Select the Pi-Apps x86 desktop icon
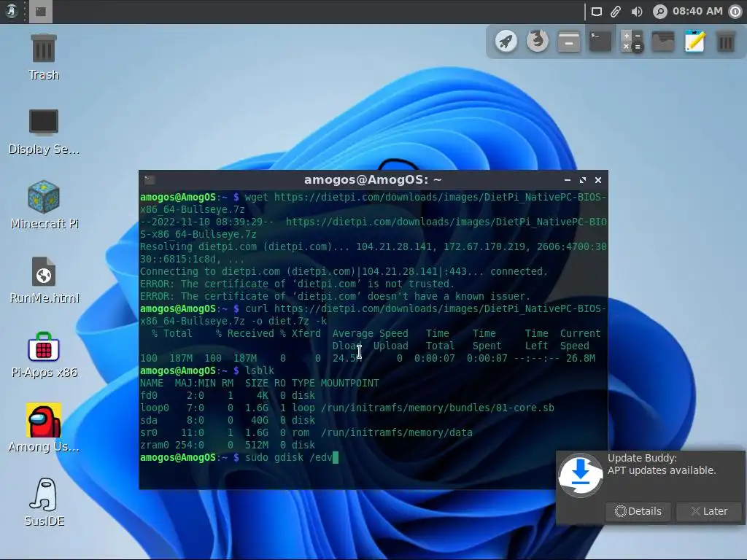The image size is (747, 560). click(44, 355)
